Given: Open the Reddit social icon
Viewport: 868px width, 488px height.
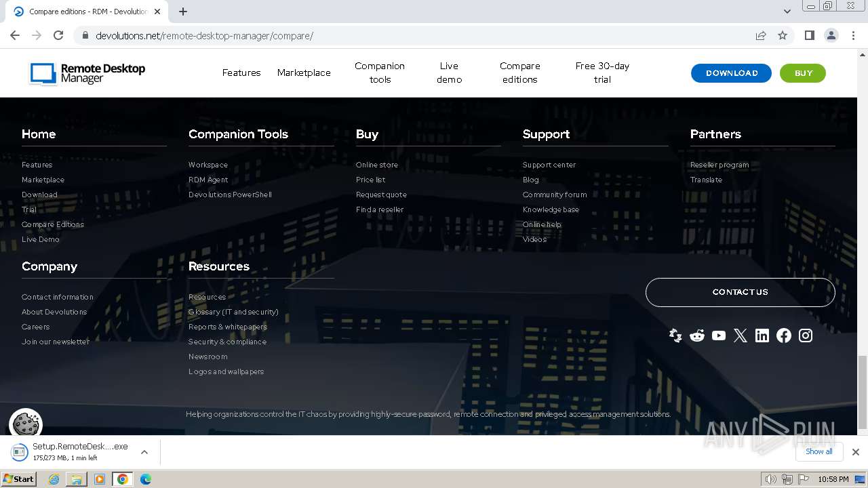Looking at the screenshot, I should click(697, 335).
